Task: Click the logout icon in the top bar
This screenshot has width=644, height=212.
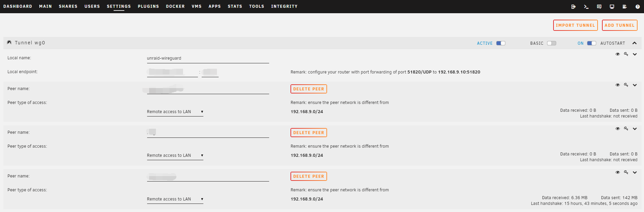Action: point(573,6)
